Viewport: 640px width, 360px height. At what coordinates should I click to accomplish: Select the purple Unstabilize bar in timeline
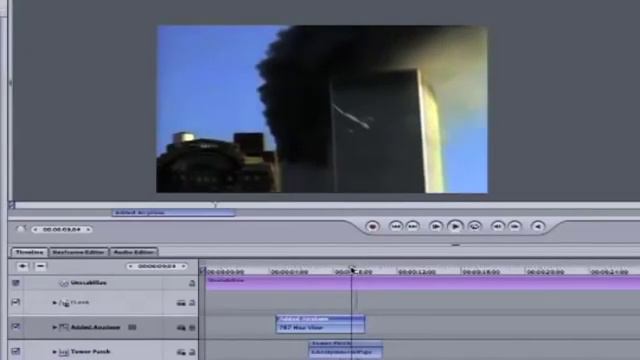(422, 282)
